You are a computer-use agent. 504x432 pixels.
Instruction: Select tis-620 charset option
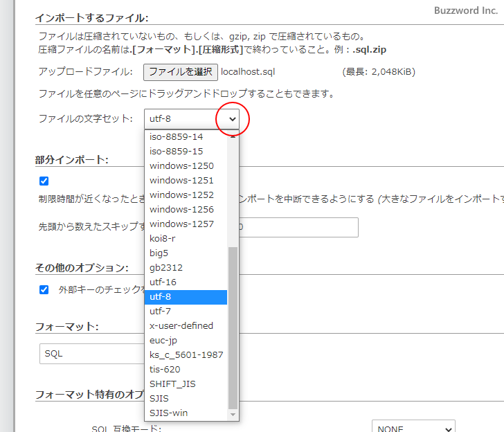(x=186, y=370)
